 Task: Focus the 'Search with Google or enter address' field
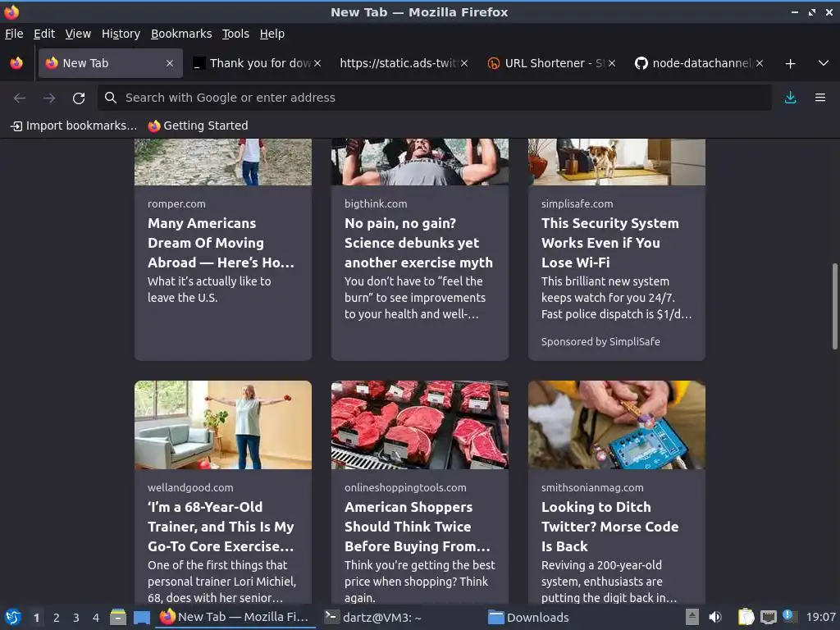(435, 98)
